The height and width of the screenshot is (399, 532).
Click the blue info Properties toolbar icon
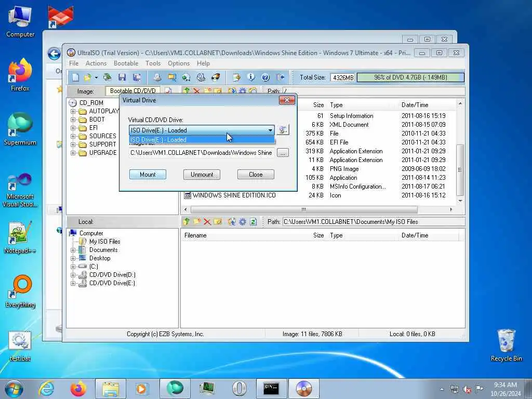click(x=251, y=77)
